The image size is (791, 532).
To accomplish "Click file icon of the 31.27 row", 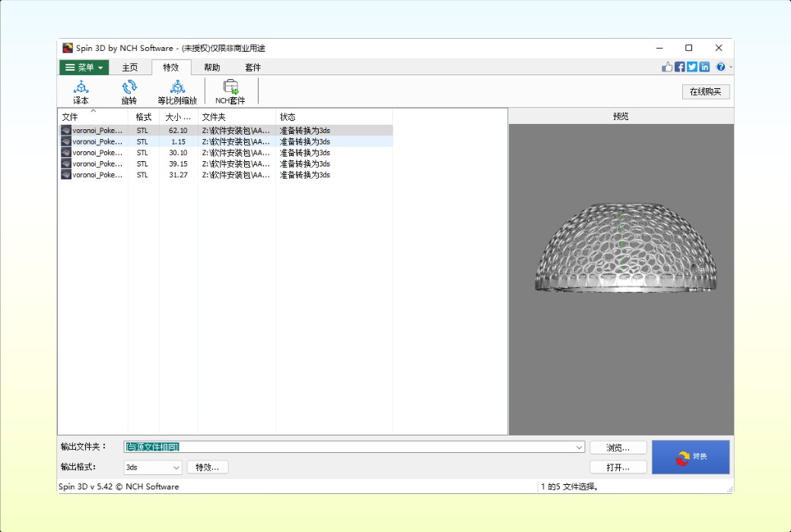I will tap(65, 175).
